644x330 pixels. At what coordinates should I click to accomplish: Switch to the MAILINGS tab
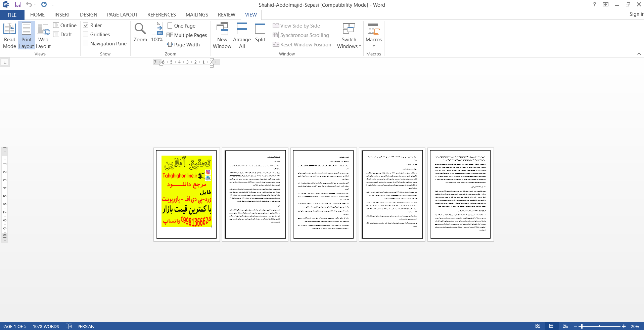(x=197, y=15)
